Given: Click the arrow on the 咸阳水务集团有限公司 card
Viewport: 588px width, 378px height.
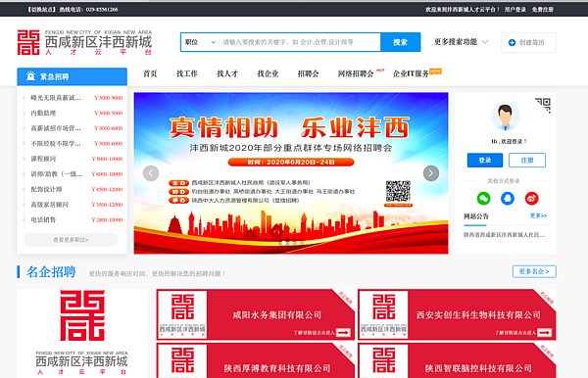Looking at the screenshot, I should tap(344, 332).
